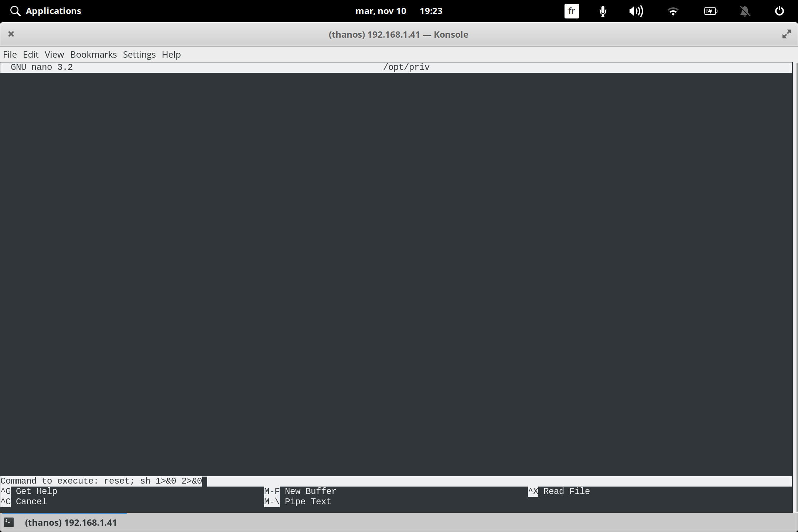Open the Settings menu

tap(139, 54)
